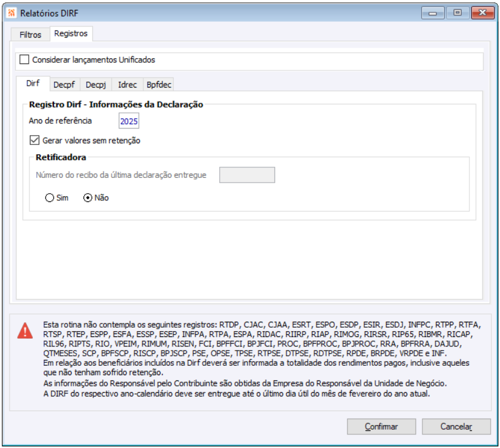Open the Decpf sub-tab
This screenshot has height=448, width=500.
click(x=64, y=85)
